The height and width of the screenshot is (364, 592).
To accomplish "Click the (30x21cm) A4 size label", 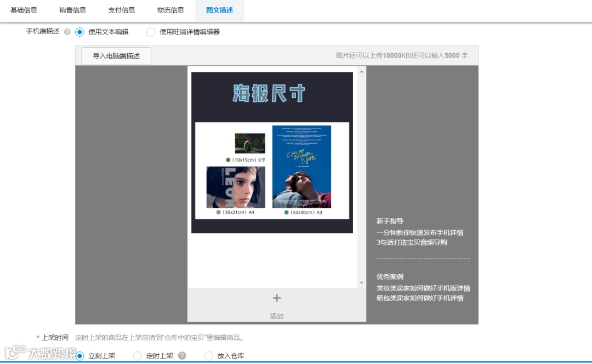I will coord(235,212).
